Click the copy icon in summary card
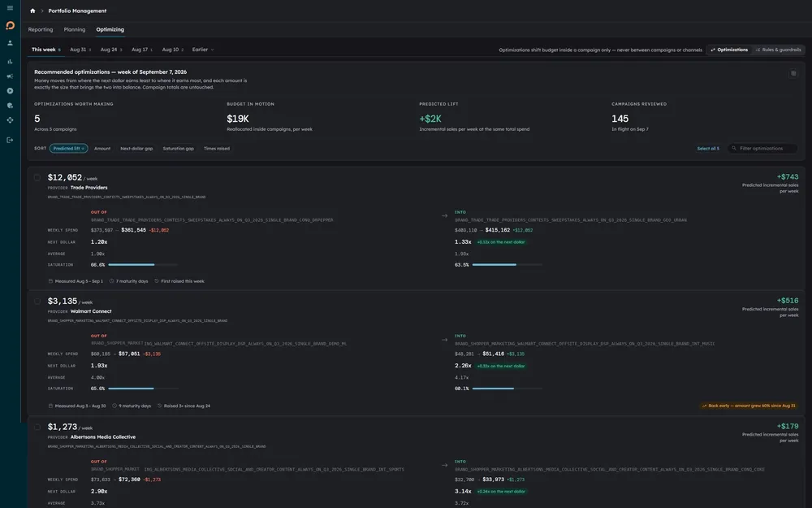The image size is (812, 508). [x=793, y=74]
